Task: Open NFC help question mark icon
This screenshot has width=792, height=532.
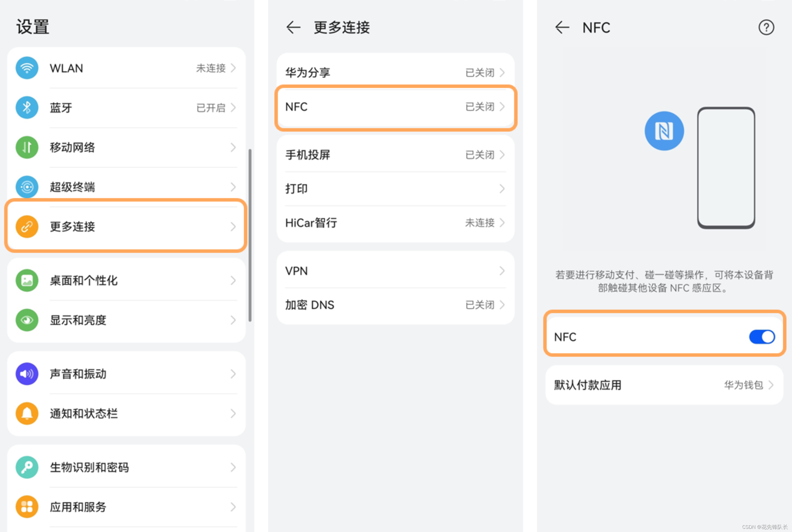Action: click(x=766, y=27)
